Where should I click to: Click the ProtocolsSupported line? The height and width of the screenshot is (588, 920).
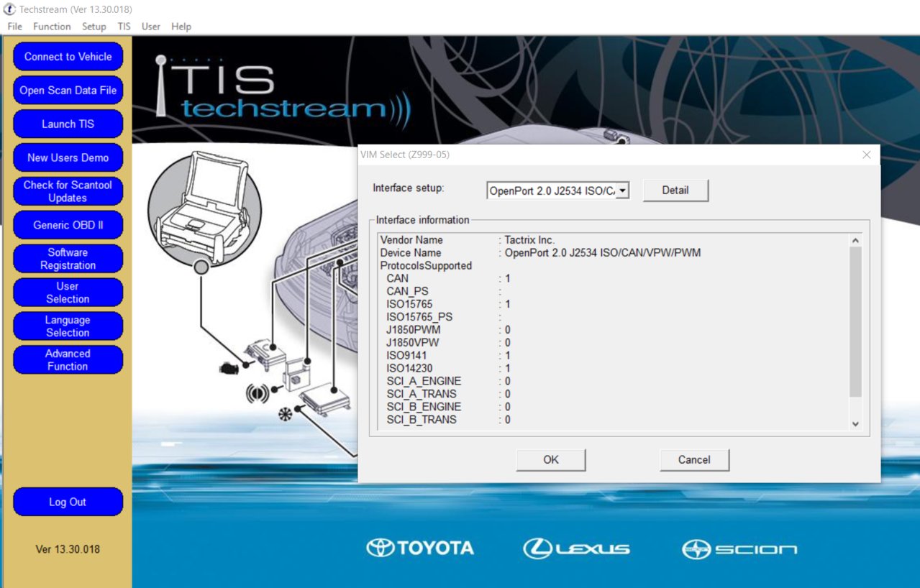[x=426, y=266]
